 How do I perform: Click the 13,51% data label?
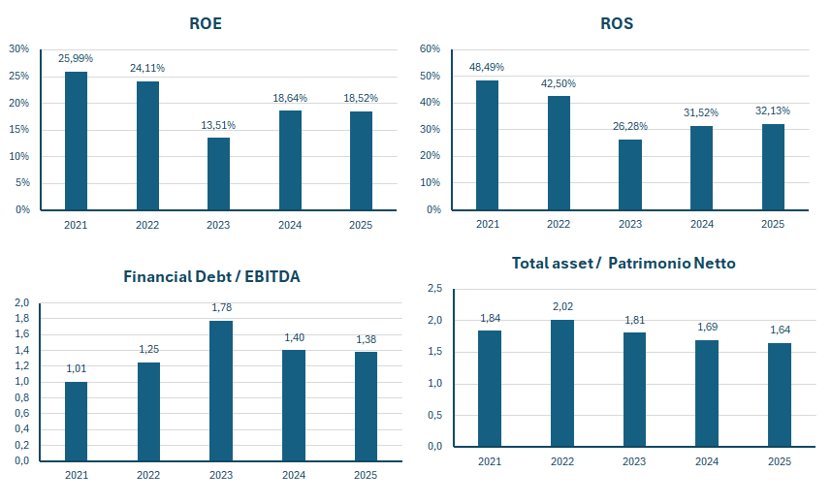(218, 125)
